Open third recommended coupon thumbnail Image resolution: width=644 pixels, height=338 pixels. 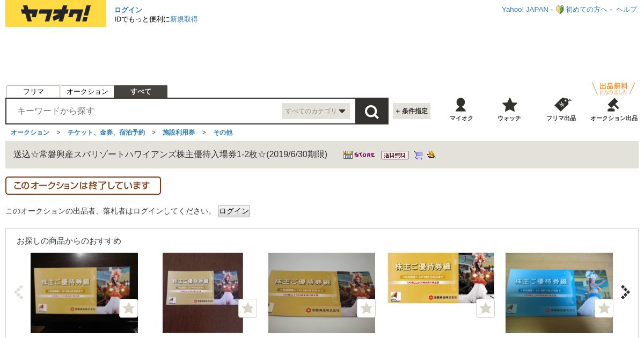(321, 293)
